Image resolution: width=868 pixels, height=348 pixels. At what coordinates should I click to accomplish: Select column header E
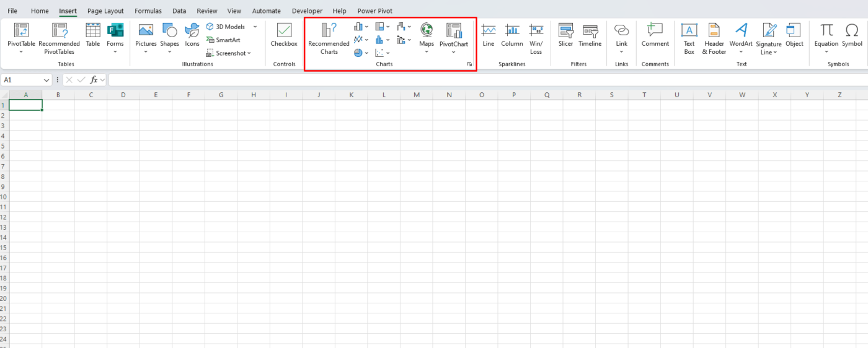click(156, 95)
